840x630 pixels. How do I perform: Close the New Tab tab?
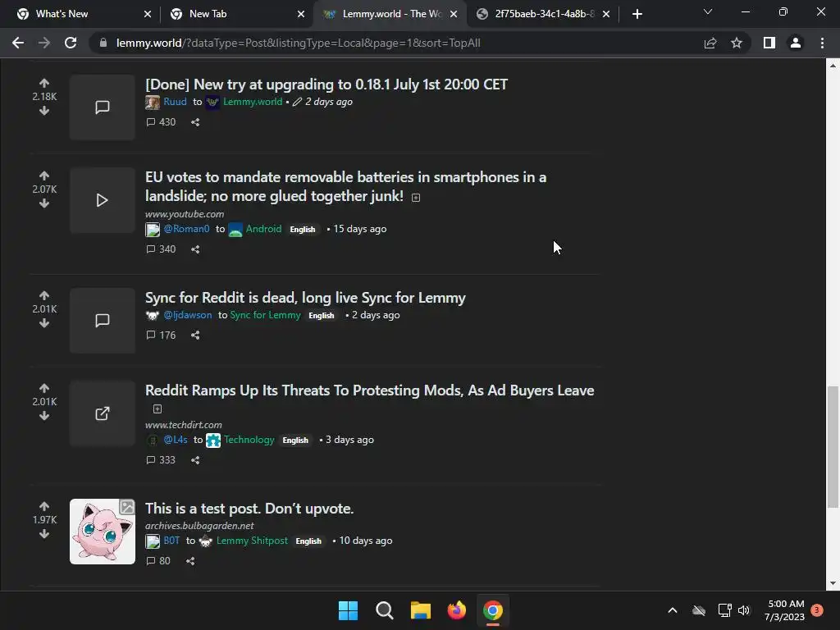pyautogui.click(x=301, y=14)
